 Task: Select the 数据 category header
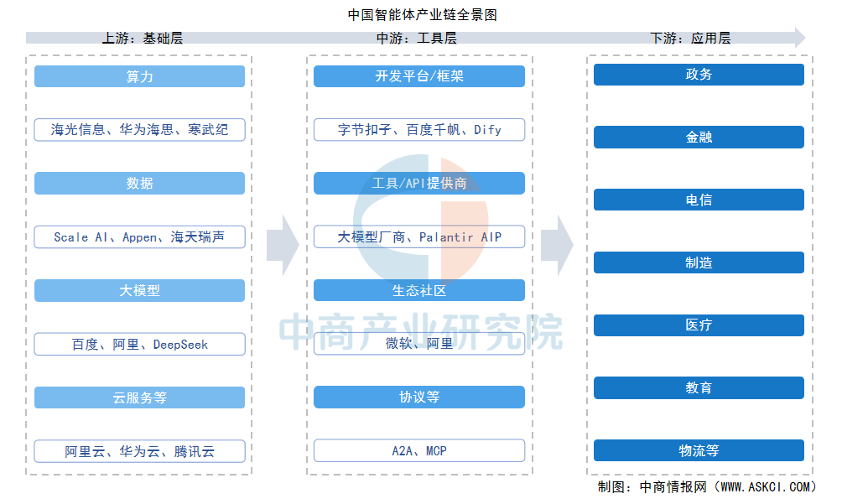pyautogui.click(x=139, y=184)
